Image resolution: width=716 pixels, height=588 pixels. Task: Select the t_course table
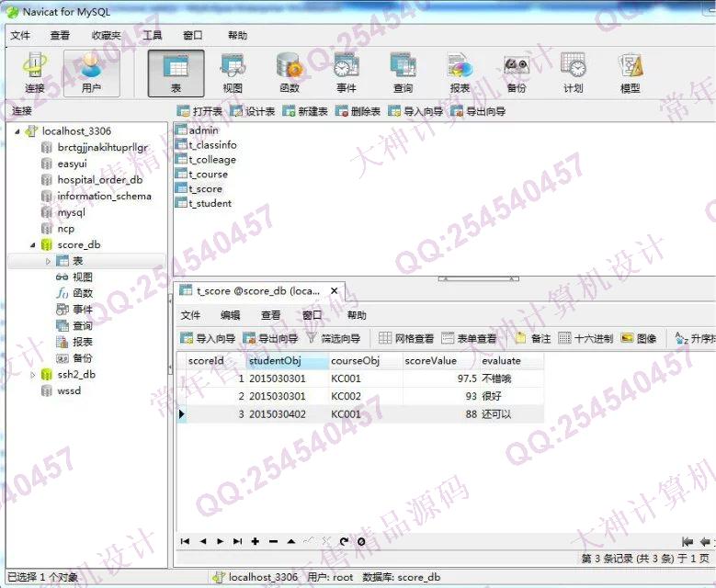pyautogui.click(x=202, y=174)
